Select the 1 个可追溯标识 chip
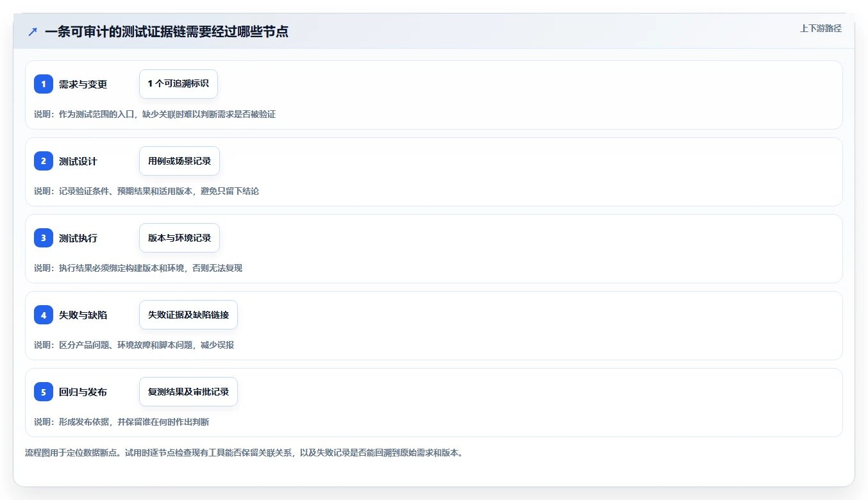Viewport: 868px width, 500px height. tap(178, 84)
